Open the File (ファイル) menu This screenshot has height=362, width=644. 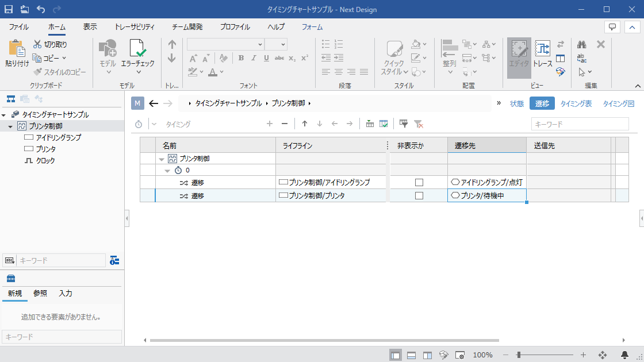pyautogui.click(x=18, y=27)
